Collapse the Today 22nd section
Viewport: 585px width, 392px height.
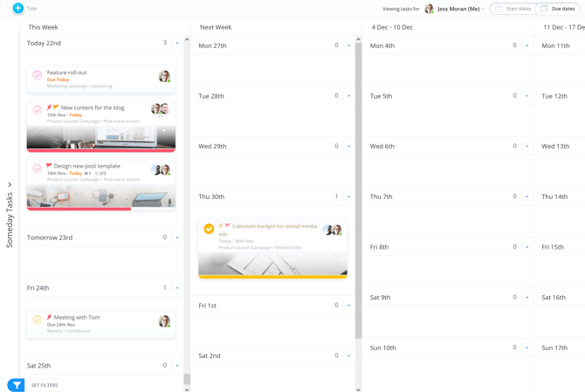[177, 44]
